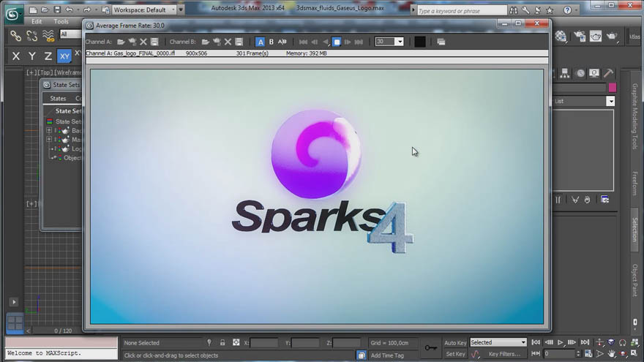Screen dimensions: 644x362
Task: Open last rendered image in Channel B
Action: 217,42
